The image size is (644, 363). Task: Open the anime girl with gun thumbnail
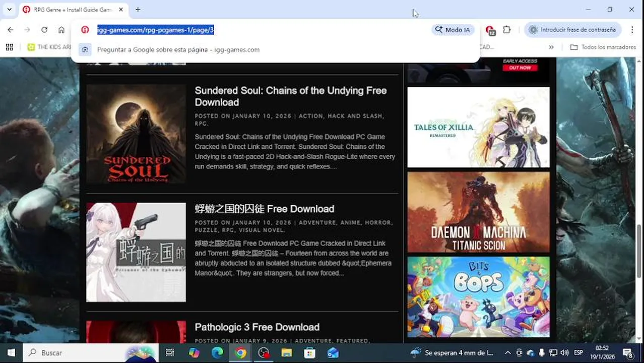136,252
